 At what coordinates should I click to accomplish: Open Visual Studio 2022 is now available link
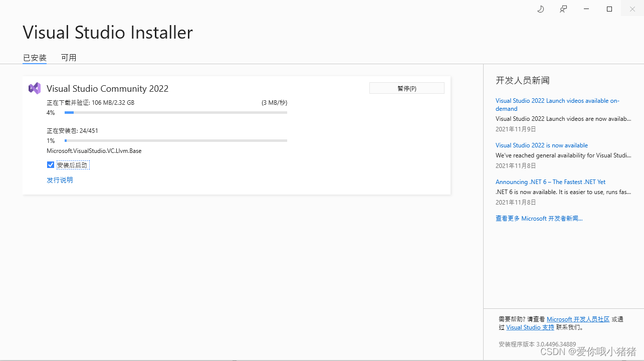[542, 145]
